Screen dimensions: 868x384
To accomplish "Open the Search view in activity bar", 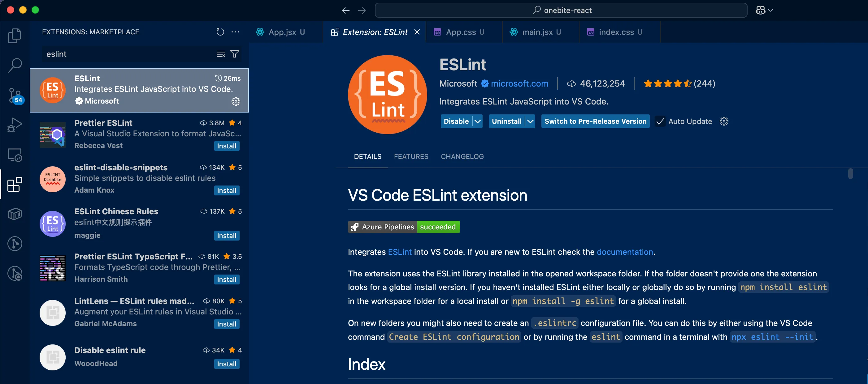I will (15, 65).
